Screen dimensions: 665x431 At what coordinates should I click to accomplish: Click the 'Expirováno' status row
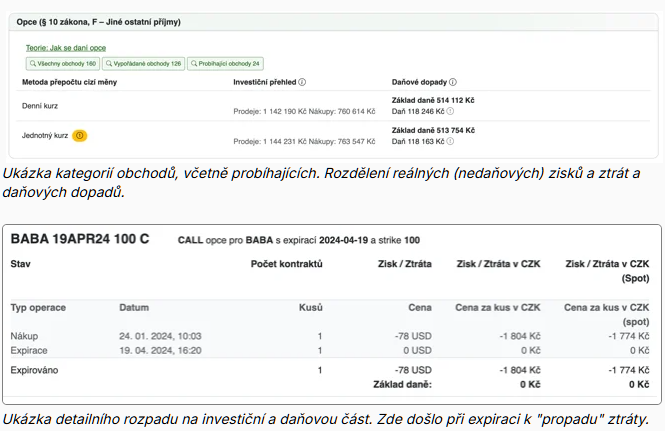330,370
